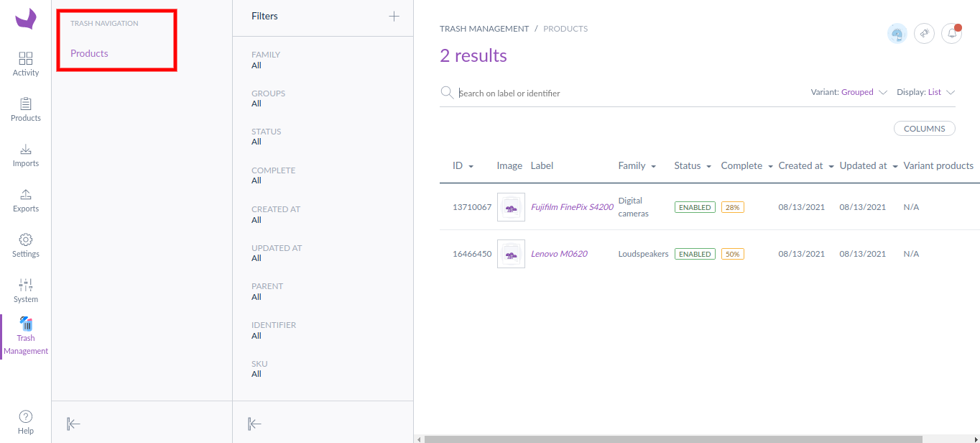980x443 pixels.
Task: Click the Variant products column header
Action: click(938, 165)
